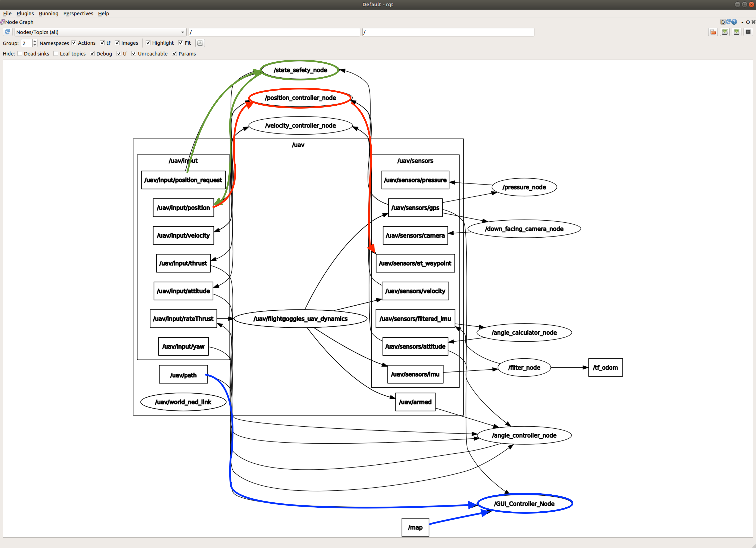The image size is (756, 548).
Task: Click the fit-in-view button beside the Fit checkbox
Action: tap(200, 43)
